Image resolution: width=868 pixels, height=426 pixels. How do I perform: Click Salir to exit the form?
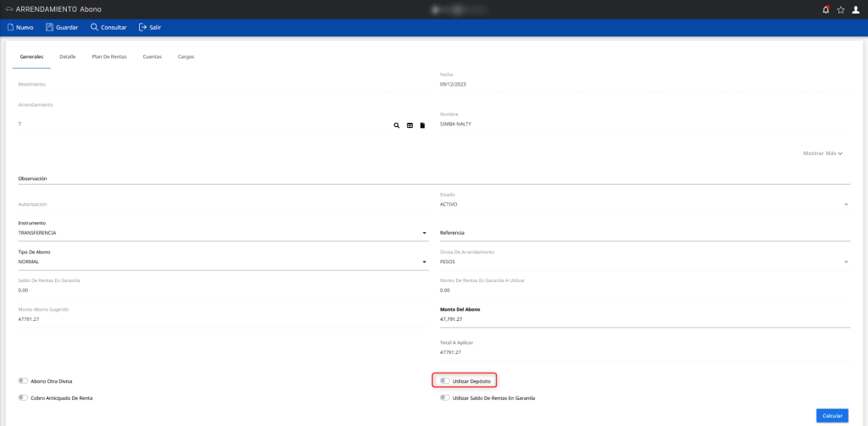(149, 27)
